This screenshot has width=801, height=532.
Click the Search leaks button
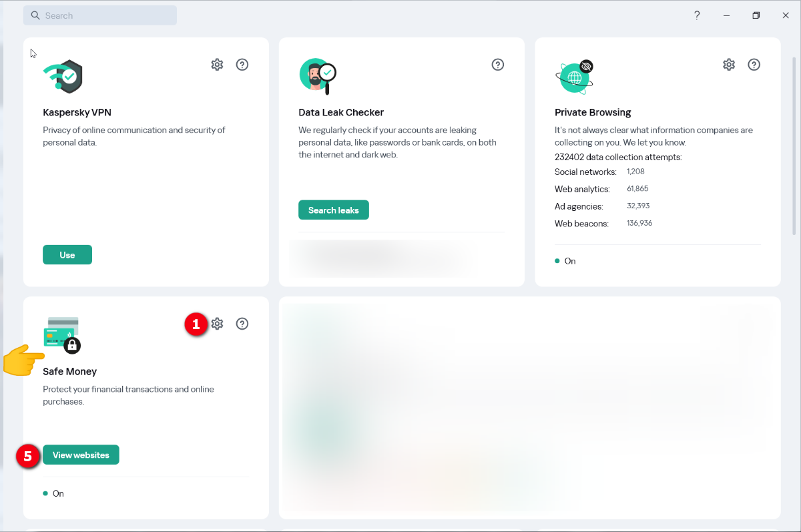pyautogui.click(x=334, y=210)
